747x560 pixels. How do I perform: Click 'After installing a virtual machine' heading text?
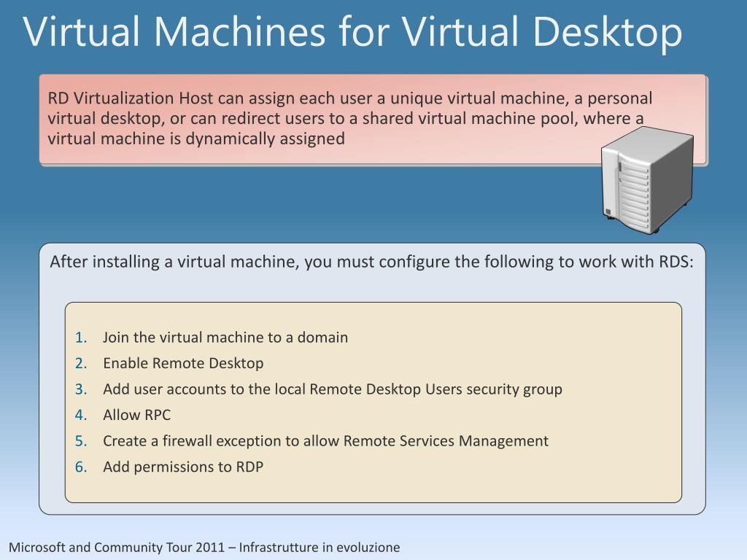point(371,262)
